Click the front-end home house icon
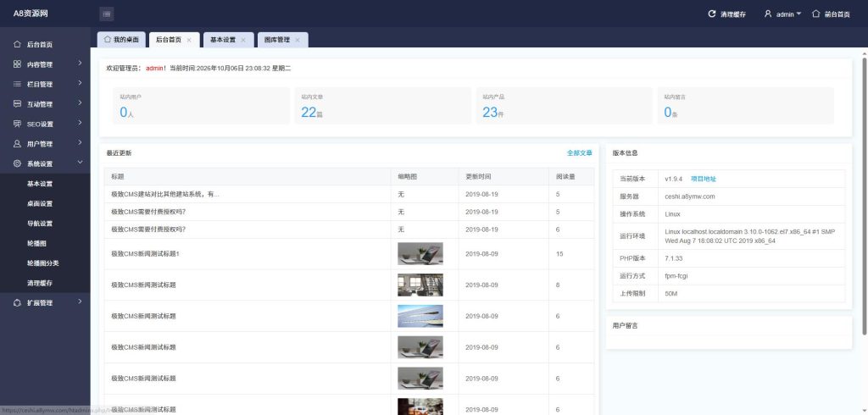The width and height of the screenshot is (868, 415). tap(815, 14)
